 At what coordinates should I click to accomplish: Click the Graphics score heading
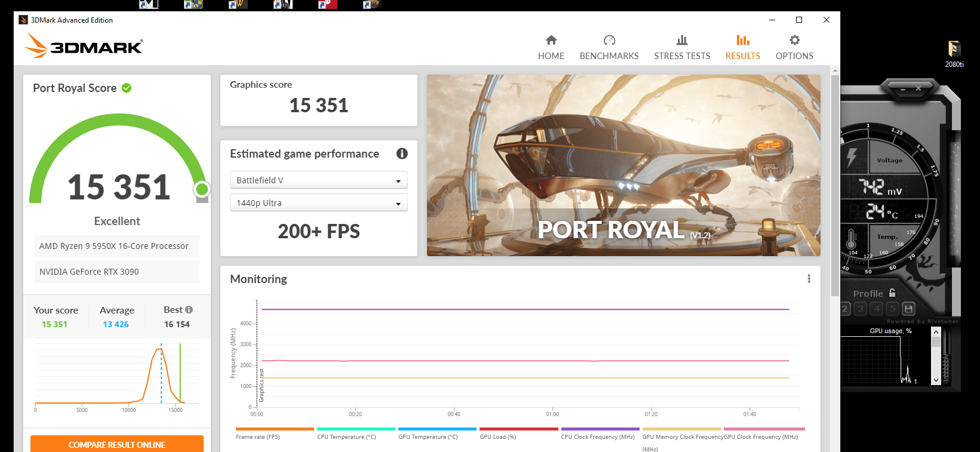point(261,84)
